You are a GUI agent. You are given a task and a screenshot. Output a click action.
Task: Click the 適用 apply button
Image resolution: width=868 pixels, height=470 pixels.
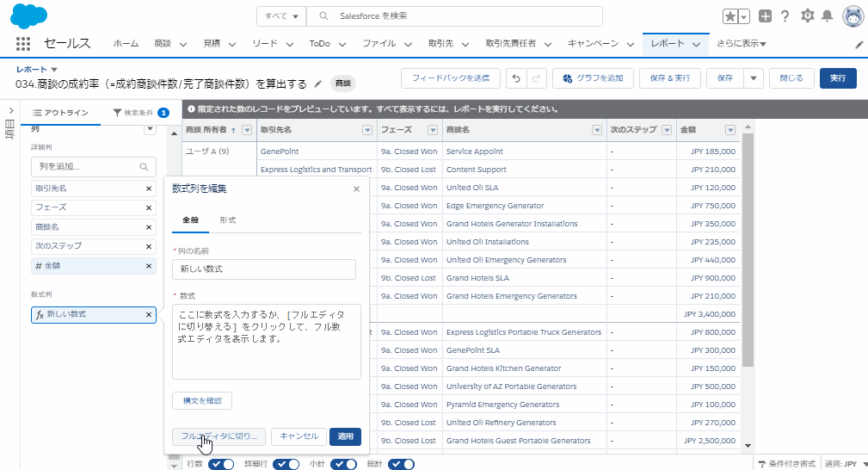[346, 436]
